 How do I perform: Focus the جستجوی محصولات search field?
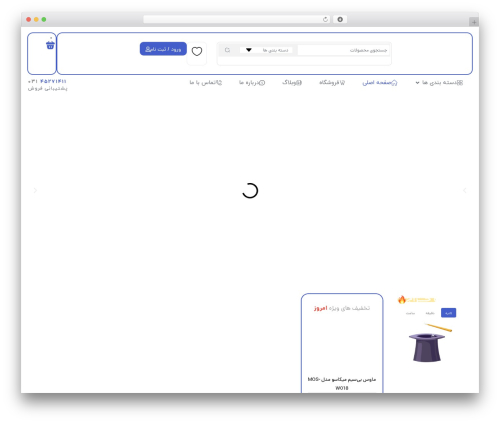tap(343, 50)
